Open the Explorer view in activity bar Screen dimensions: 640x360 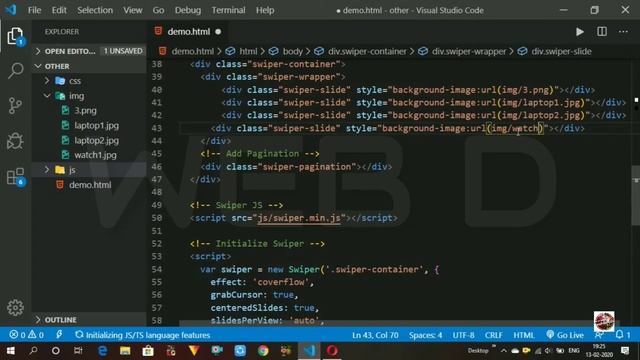coord(15,36)
